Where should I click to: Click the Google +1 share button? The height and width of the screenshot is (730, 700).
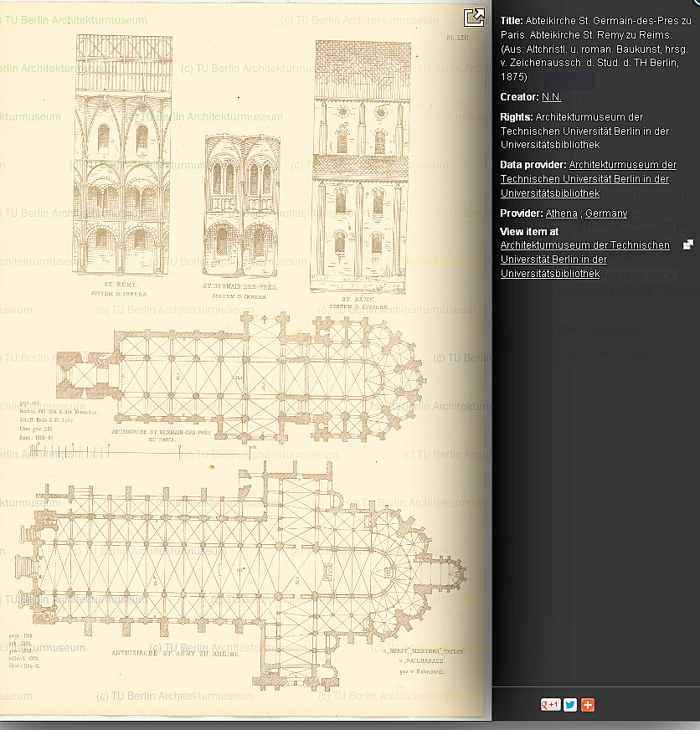550,705
